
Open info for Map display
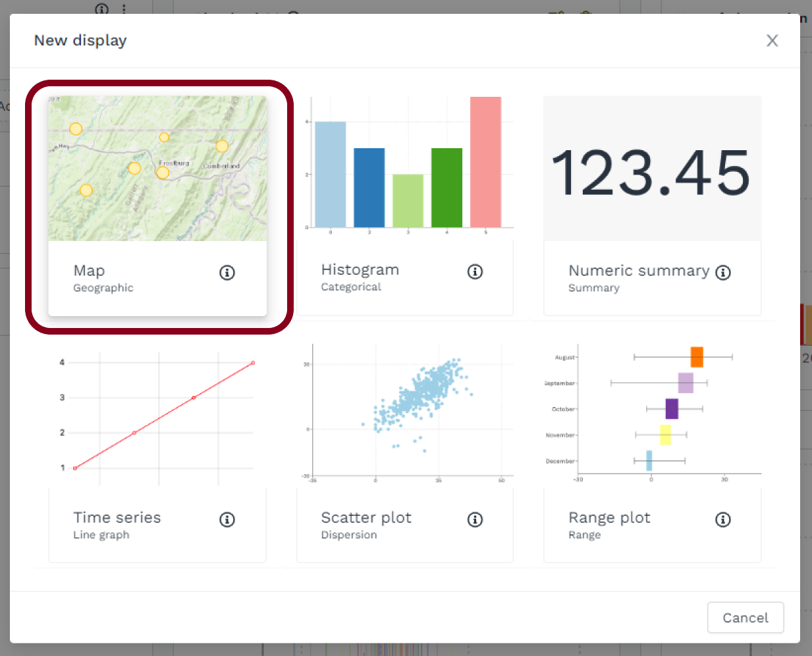click(227, 273)
